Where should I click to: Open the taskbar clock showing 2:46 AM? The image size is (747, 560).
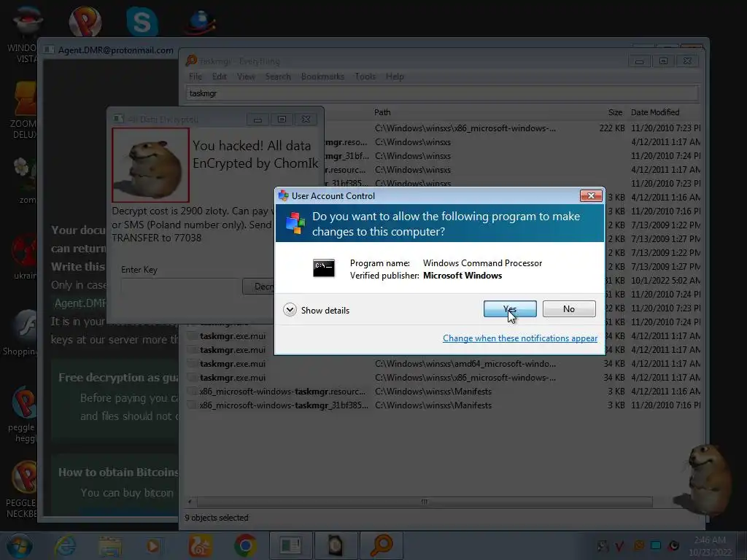(x=710, y=546)
